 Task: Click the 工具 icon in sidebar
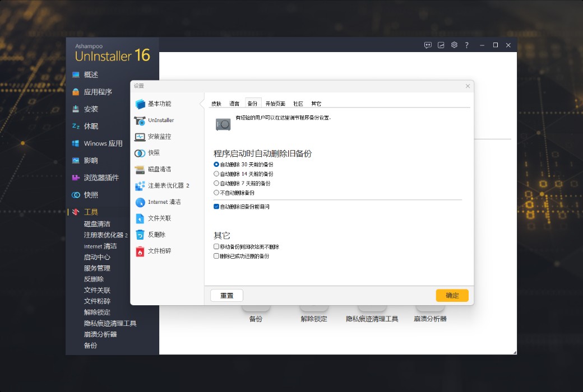coord(76,212)
